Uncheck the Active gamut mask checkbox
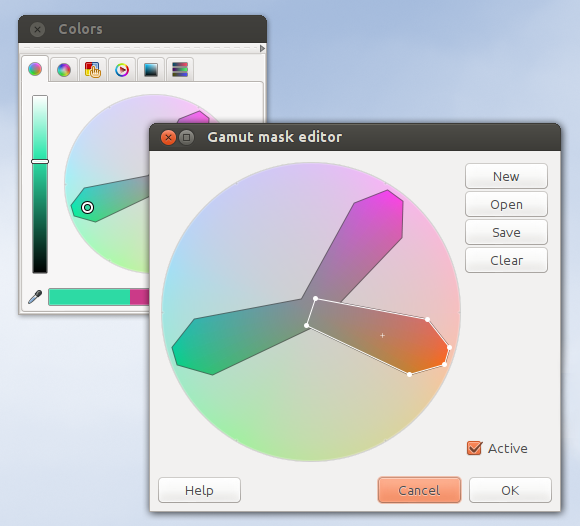 click(474, 448)
